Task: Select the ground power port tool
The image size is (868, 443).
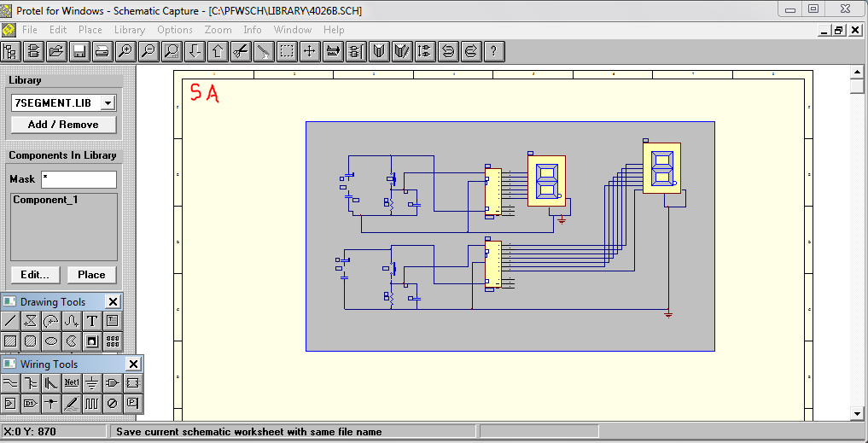Action: coord(92,382)
